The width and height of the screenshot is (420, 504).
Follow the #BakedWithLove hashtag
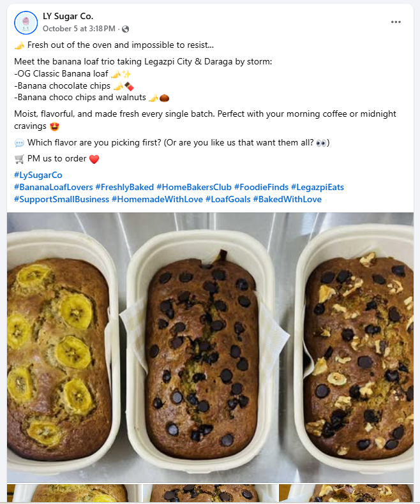coord(287,199)
